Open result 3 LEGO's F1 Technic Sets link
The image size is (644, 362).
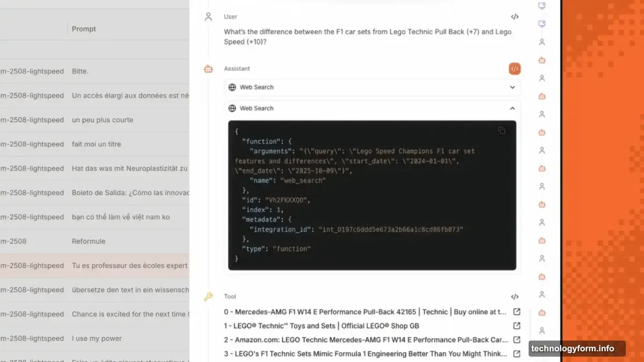pyautogui.click(x=365, y=353)
